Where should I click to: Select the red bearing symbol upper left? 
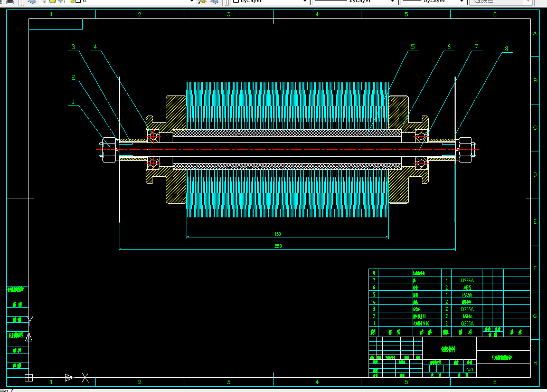153,136
